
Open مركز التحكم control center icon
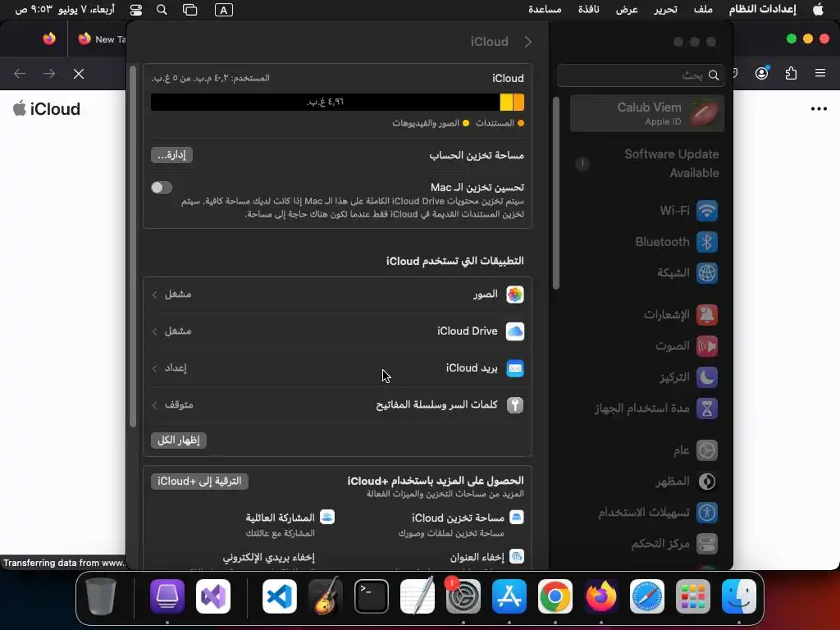point(706,544)
